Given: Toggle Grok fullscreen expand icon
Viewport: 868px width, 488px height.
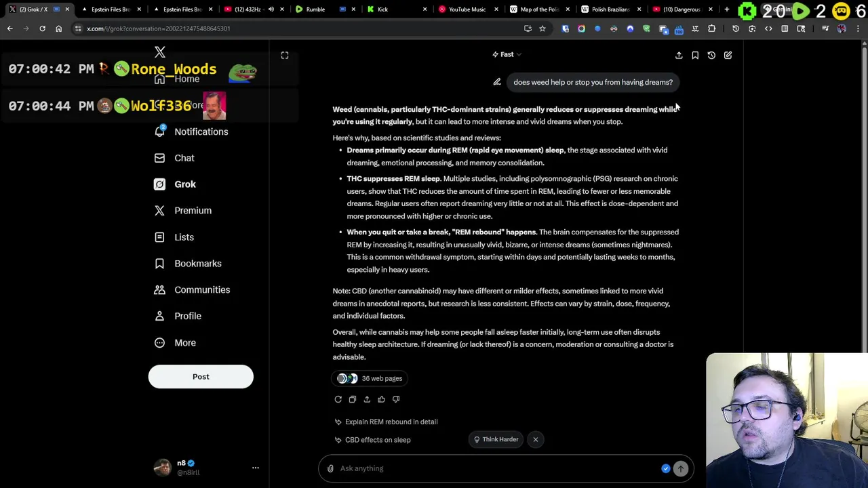Looking at the screenshot, I should click(285, 55).
